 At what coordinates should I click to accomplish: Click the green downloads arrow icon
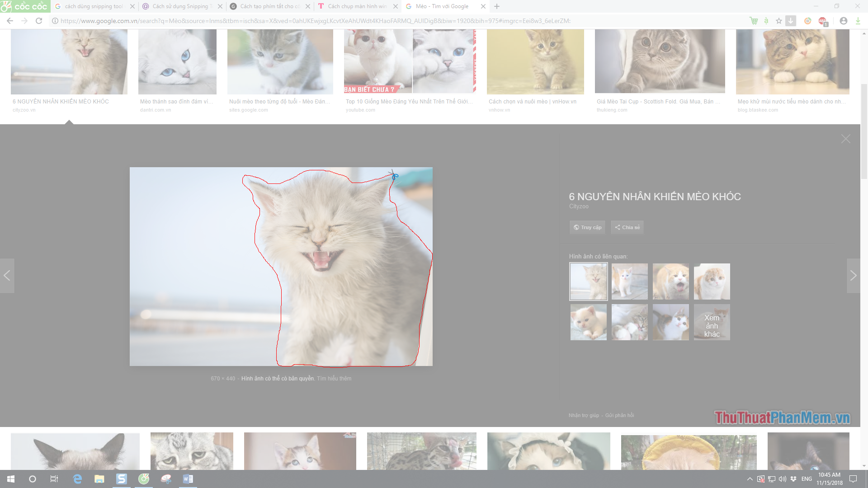[858, 21]
